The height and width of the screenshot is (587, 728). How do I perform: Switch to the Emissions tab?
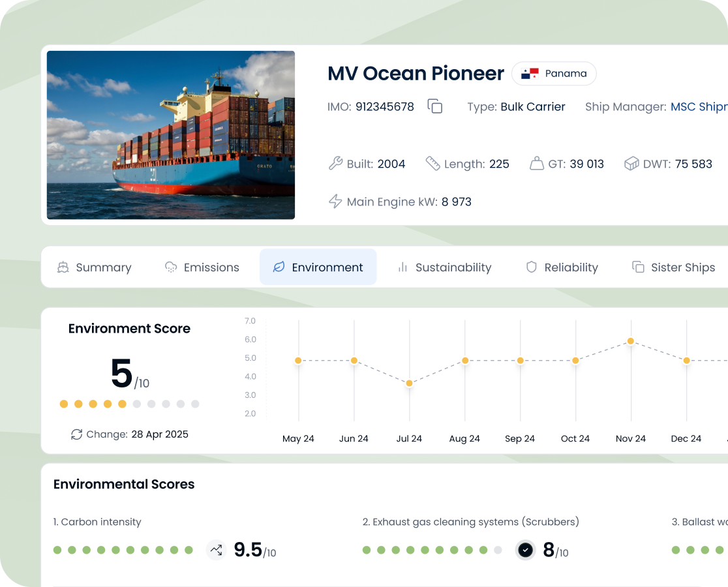click(x=202, y=267)
